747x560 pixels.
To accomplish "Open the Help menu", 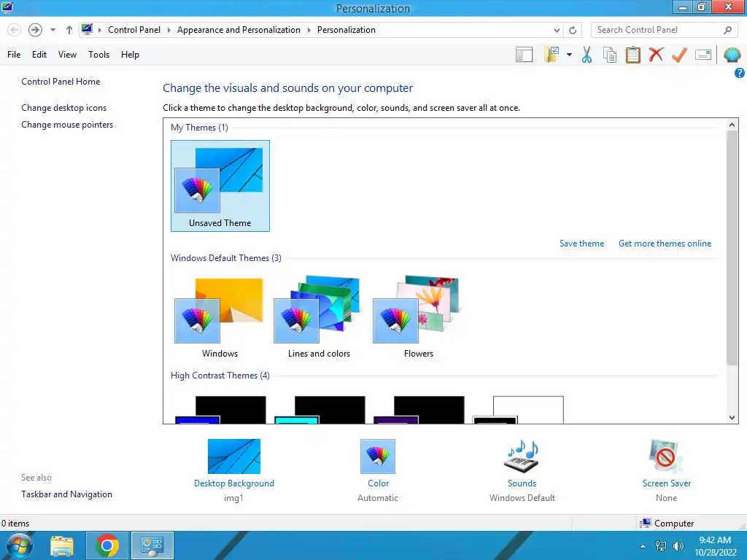I will tap(130, 55).
